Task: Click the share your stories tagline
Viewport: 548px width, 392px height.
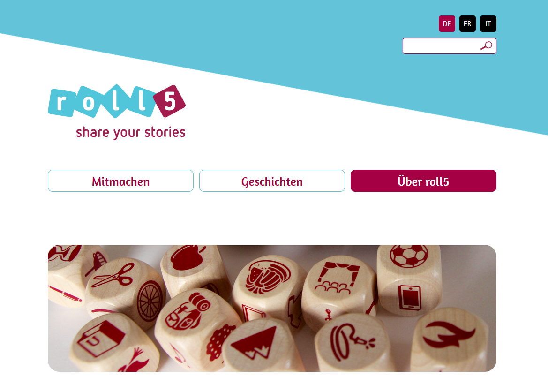Action: click(131, 133)
